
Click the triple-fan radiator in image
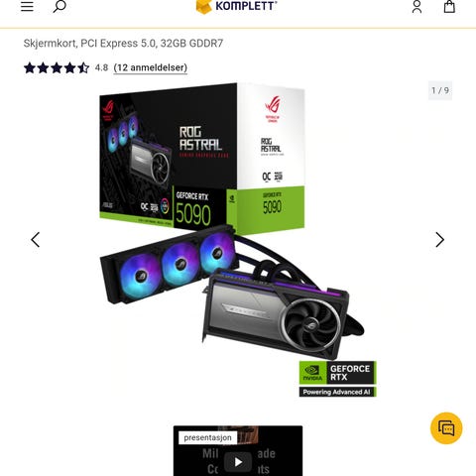click(169, 265)
